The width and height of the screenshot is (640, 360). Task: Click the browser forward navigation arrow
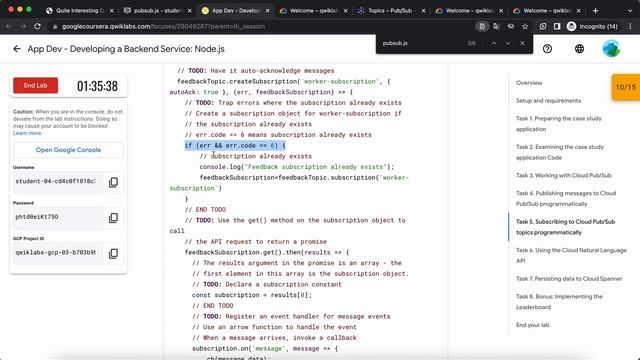coord(23,27)
